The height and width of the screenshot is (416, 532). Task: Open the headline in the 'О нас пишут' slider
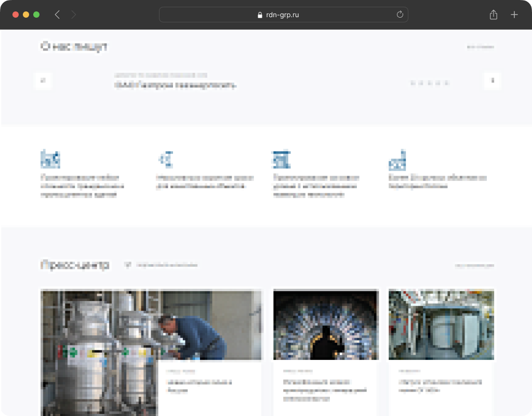point(175,85)
